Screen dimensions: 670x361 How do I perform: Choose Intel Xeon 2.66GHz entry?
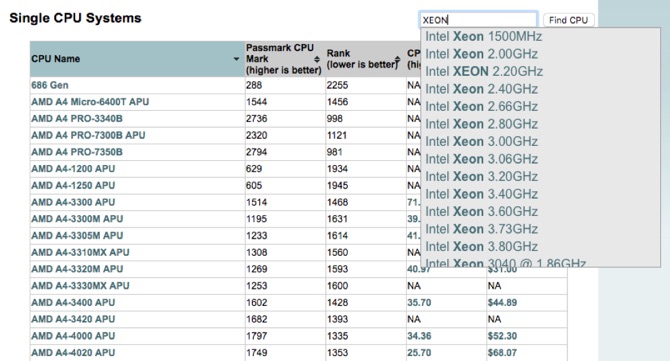(x=540, y=106)
